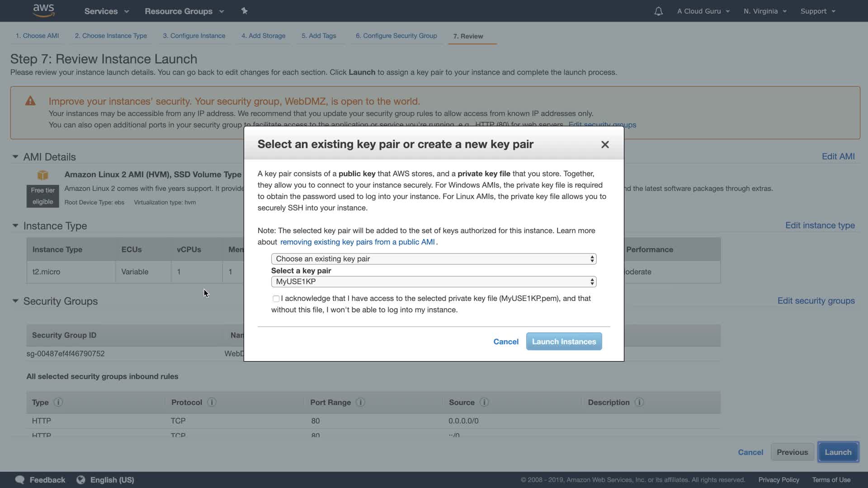Check the private key acknowledgement checkbox

click(276, 299)
